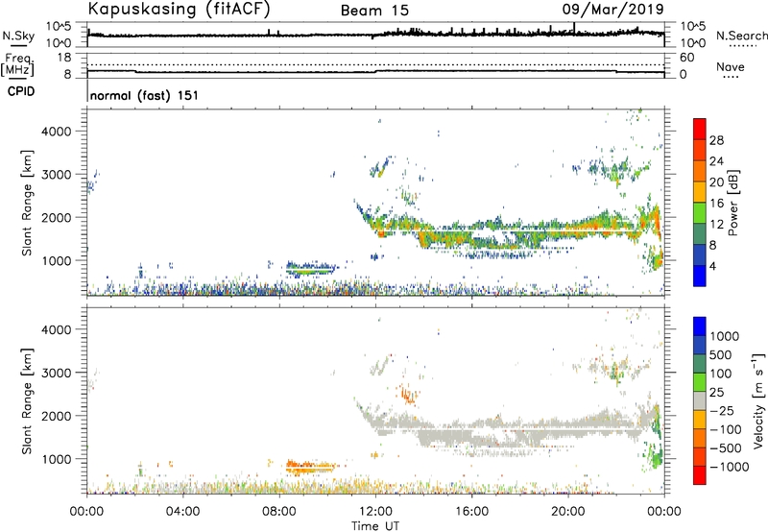768x532 pixels.
Task: Click the '18' frequency axis value
Action: (63, 58)
